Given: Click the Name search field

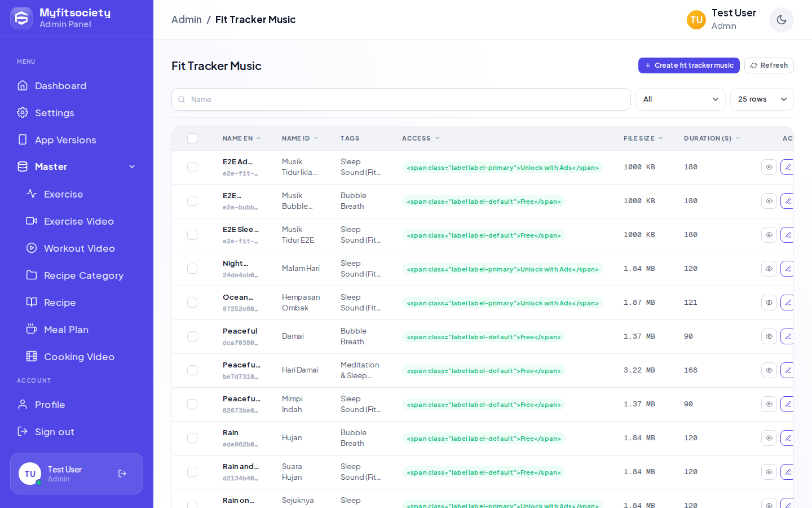Looking at the screenshot, I should click(401, 99).
